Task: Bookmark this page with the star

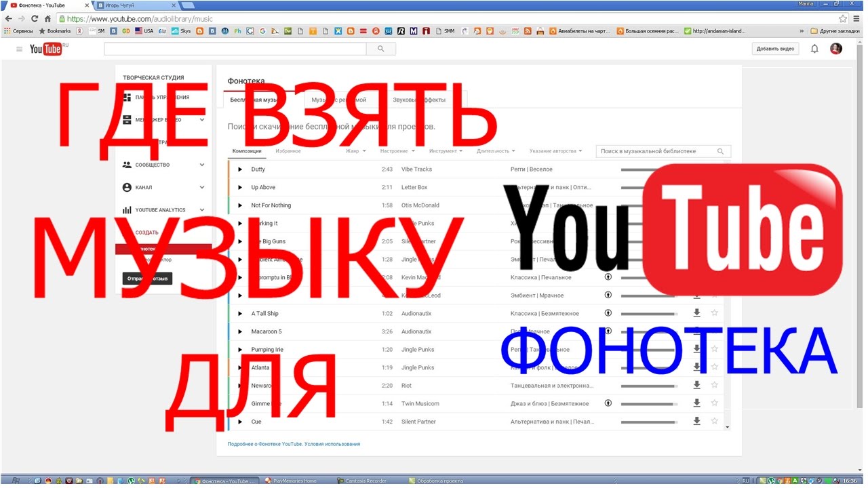Action: pyautogui.click(x=843, y=19)
